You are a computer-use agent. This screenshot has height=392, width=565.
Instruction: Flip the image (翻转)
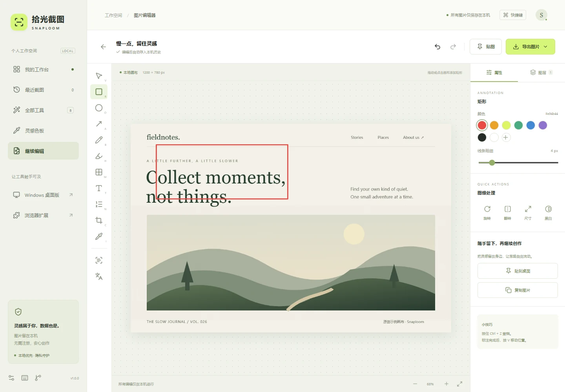pyautogui.click(x=508, y=212)
